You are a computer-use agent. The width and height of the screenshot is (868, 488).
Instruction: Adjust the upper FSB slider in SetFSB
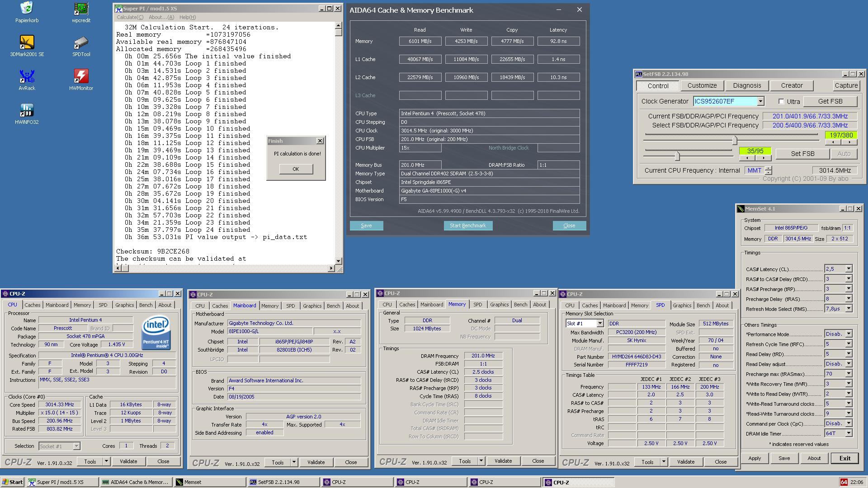coord(734,140)
